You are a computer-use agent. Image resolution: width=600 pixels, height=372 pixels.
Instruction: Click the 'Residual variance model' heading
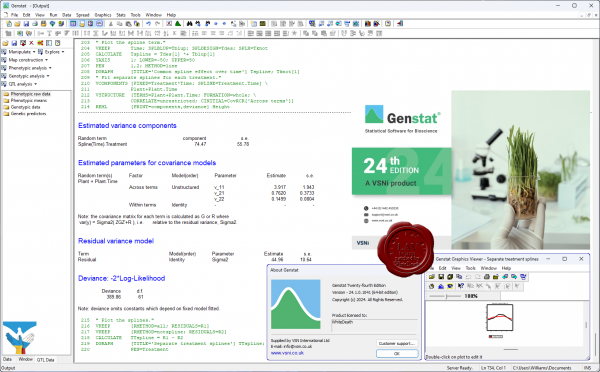pyautogui.click(x=116, y=241)
